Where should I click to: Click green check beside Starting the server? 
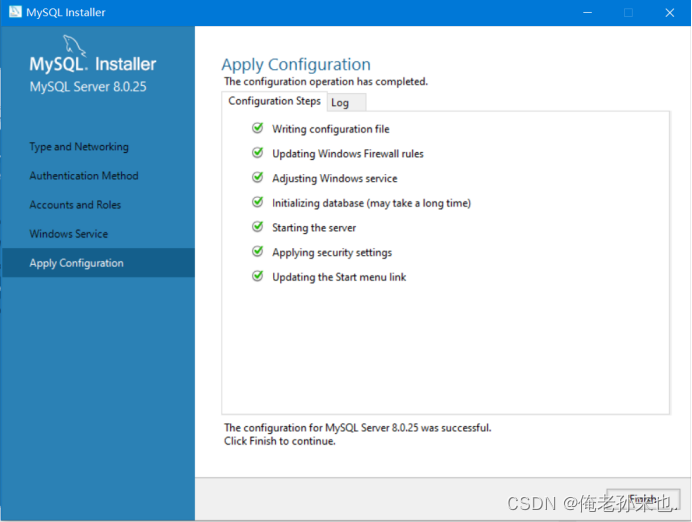click(257, 227)
